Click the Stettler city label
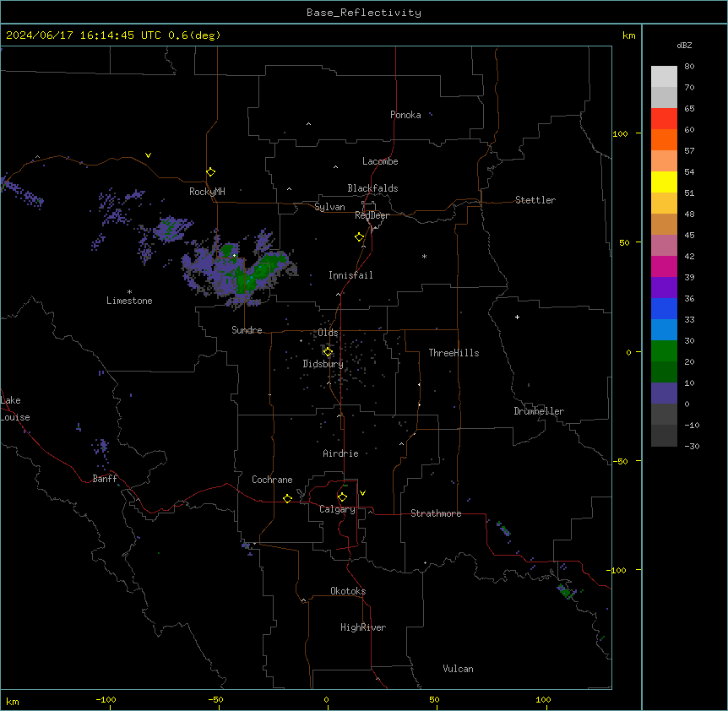 point(535,200)
